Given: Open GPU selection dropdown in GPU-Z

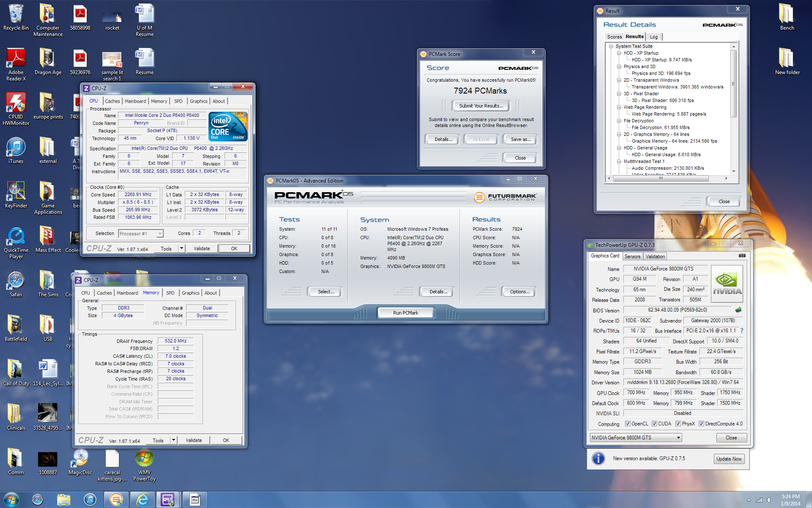Looking at the screenshot, I should click(636, 438).
